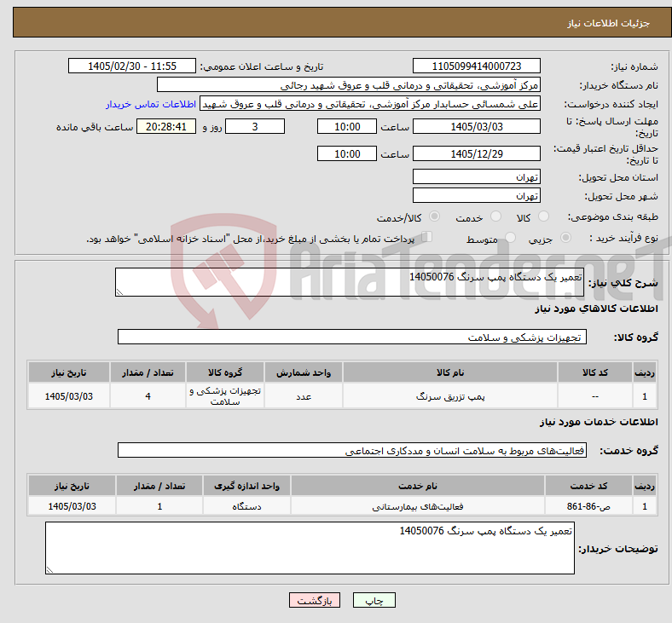Screen dimensions: 672x623
Task: Click the گروه کالا field
Action: click(352, 337)
